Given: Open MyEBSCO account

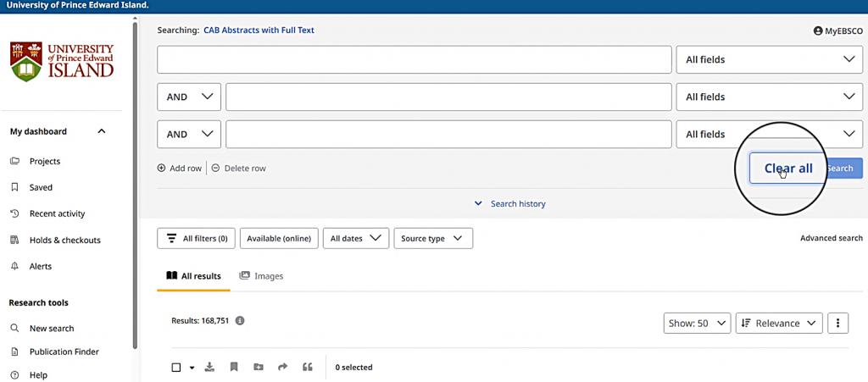Looking at the screenshot, I should tap(837, 30).
